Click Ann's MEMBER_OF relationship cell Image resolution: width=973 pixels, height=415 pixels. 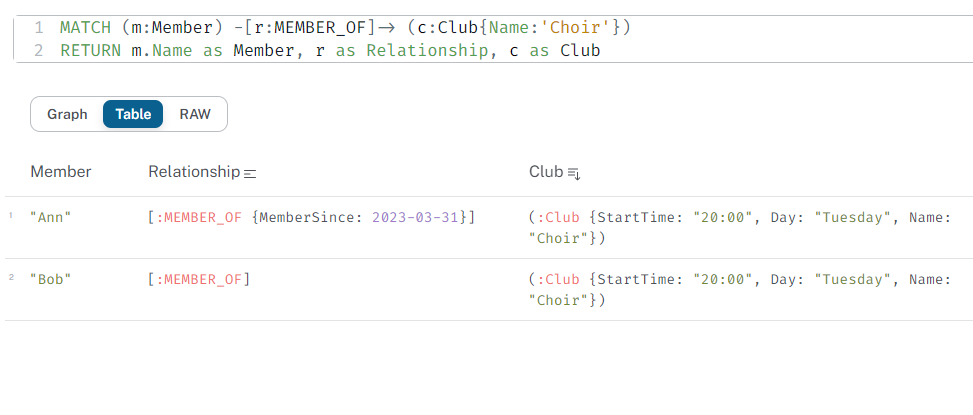click(x=311, y=217)
